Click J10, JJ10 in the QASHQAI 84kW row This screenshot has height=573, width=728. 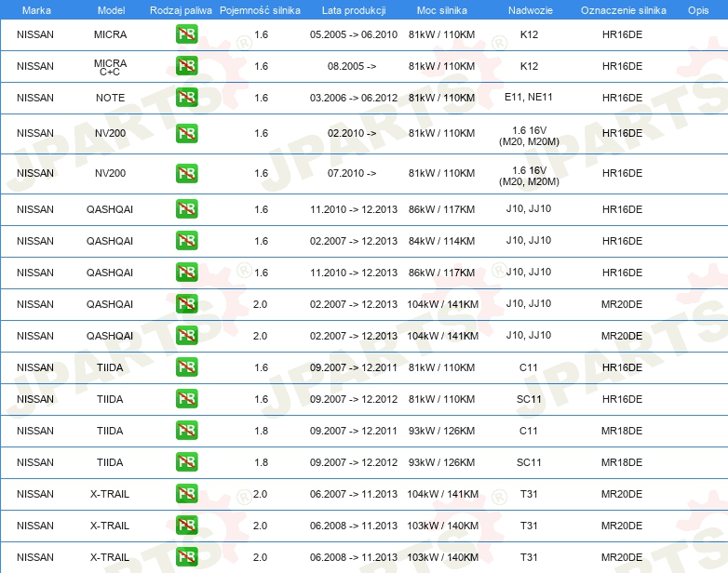click(529, 240)
